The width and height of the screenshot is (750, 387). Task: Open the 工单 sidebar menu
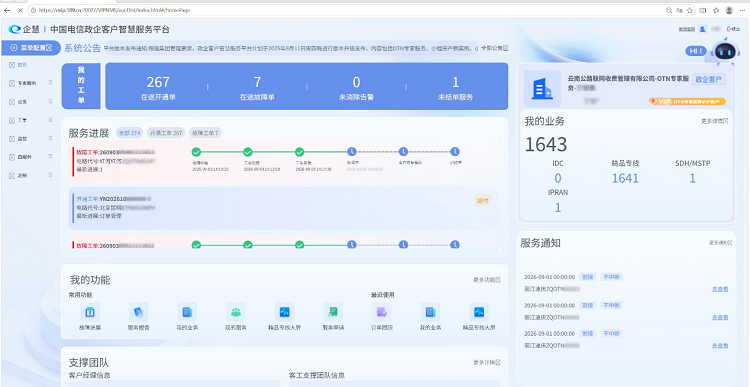click(22, 120)
